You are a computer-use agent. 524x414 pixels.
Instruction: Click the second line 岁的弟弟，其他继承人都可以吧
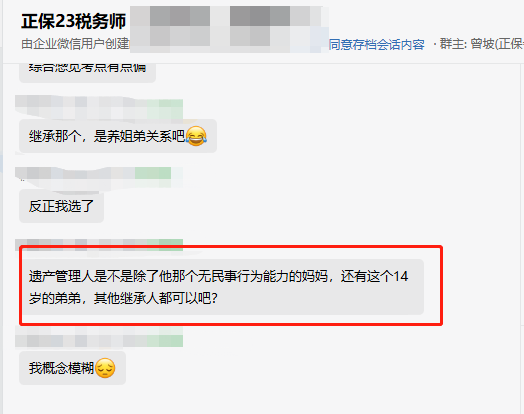[x=123, y=298]
